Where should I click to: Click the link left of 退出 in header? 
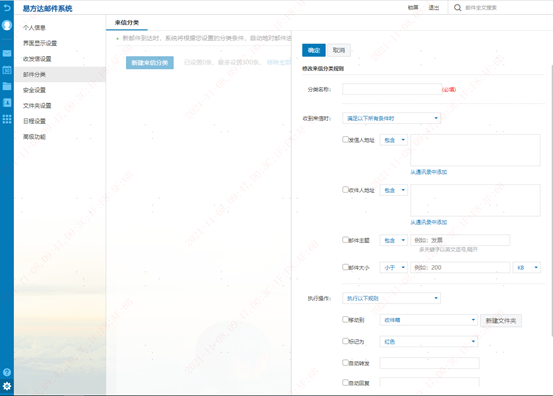(x=413, y=8)
